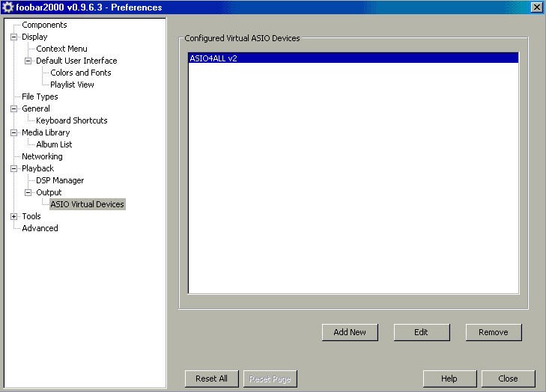Click the Reset Page button
Screen dimensions: 546x392
pyautogui.click(x=270, y=379)
